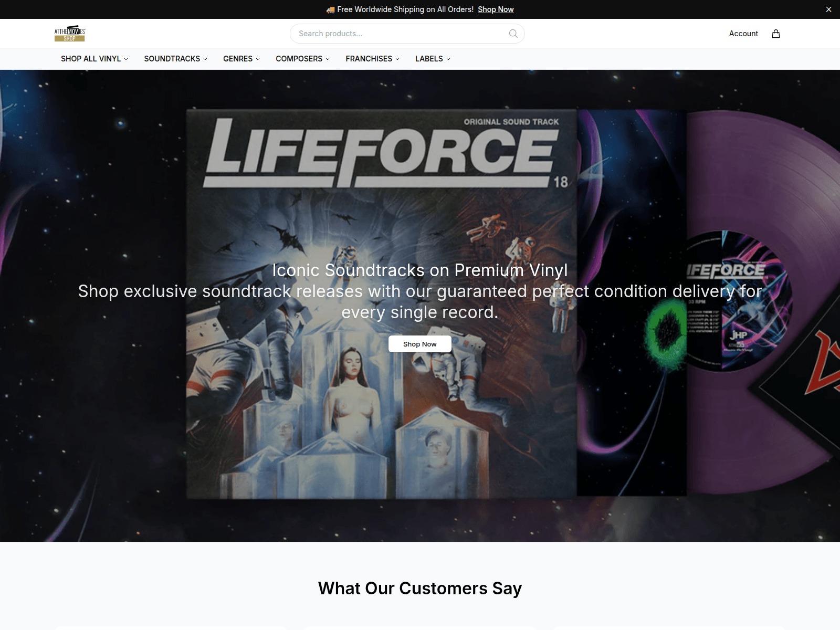Open the shopping bag cart icon
The height and width of the screenshot is (630, 840).
tap(775, 34)
